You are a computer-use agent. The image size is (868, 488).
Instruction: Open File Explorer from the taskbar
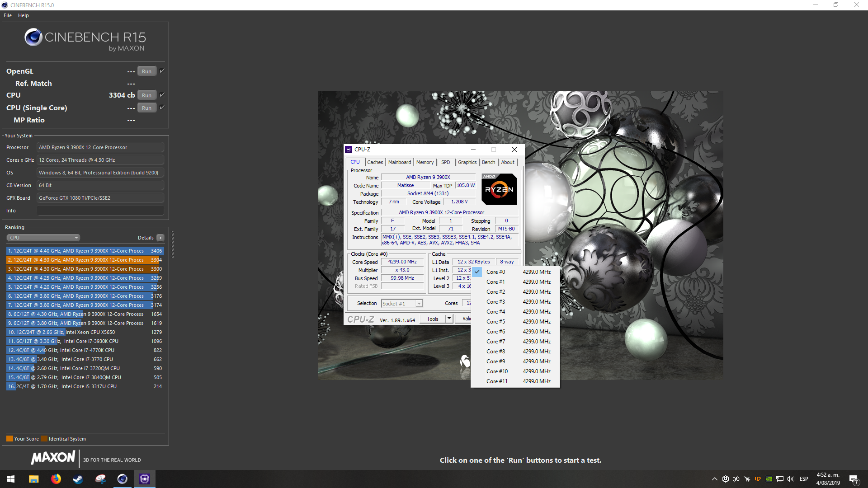(x=33, y=479)
